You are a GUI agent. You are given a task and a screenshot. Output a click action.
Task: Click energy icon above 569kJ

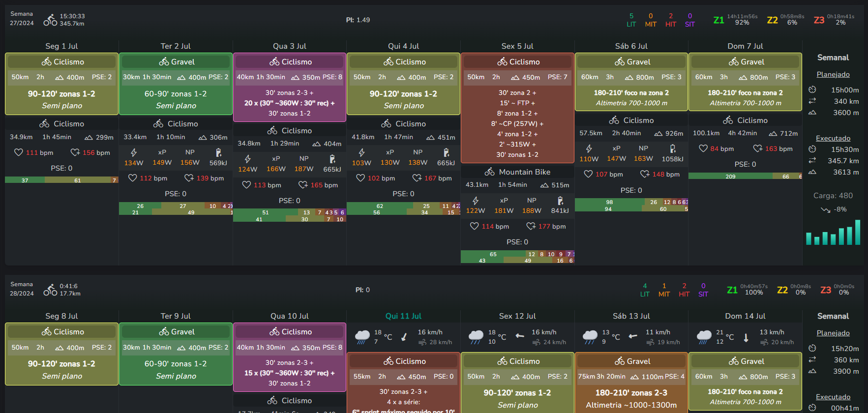219,152
